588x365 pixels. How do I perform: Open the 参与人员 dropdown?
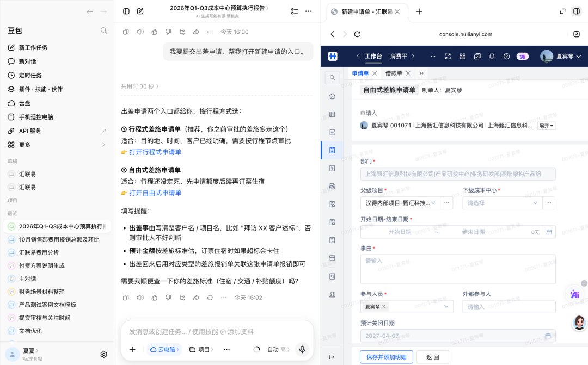407,307
